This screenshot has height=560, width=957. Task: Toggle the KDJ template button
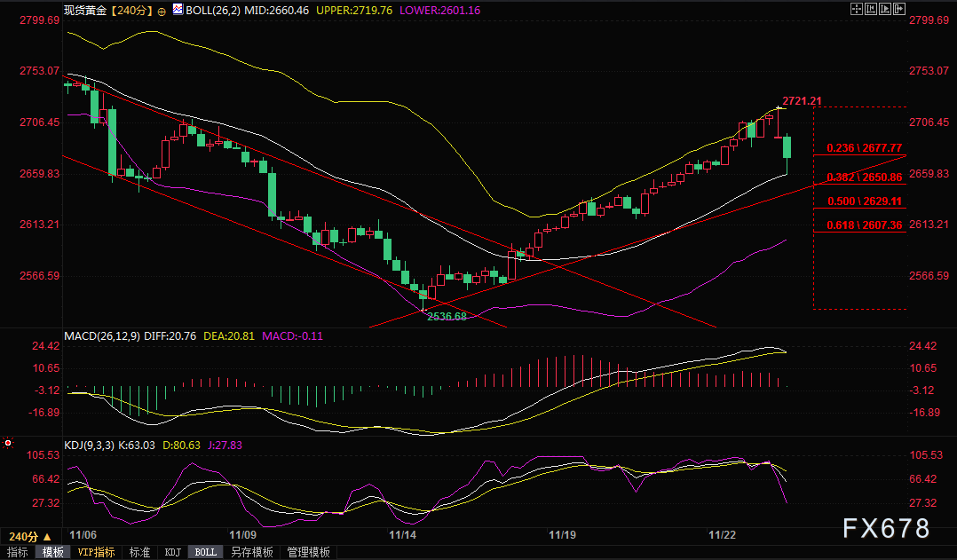pos(173,552)
